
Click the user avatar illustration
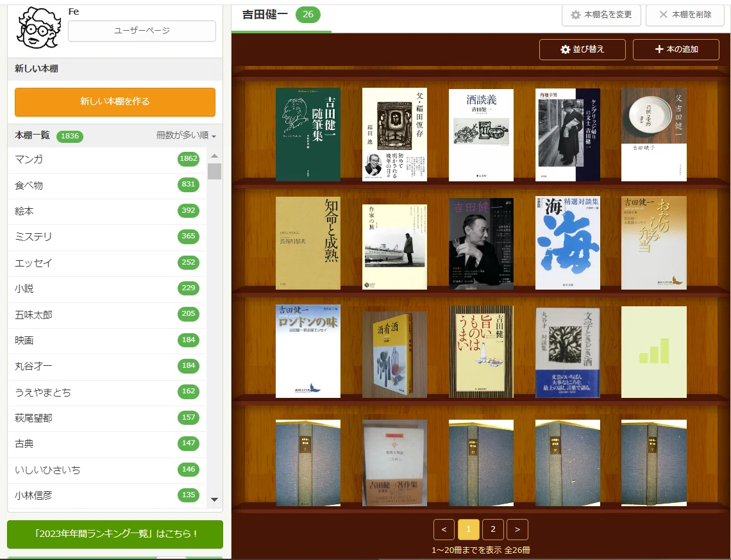pos(38,28)
